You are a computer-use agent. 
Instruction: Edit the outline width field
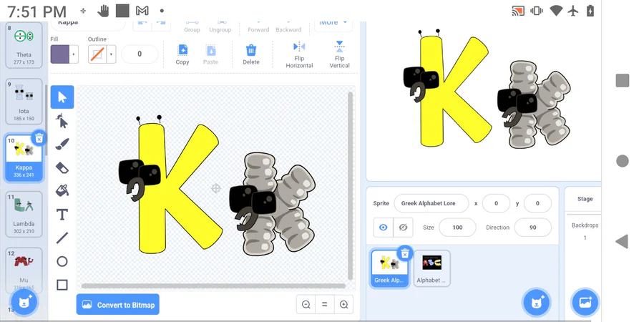(x=140, y=54)
